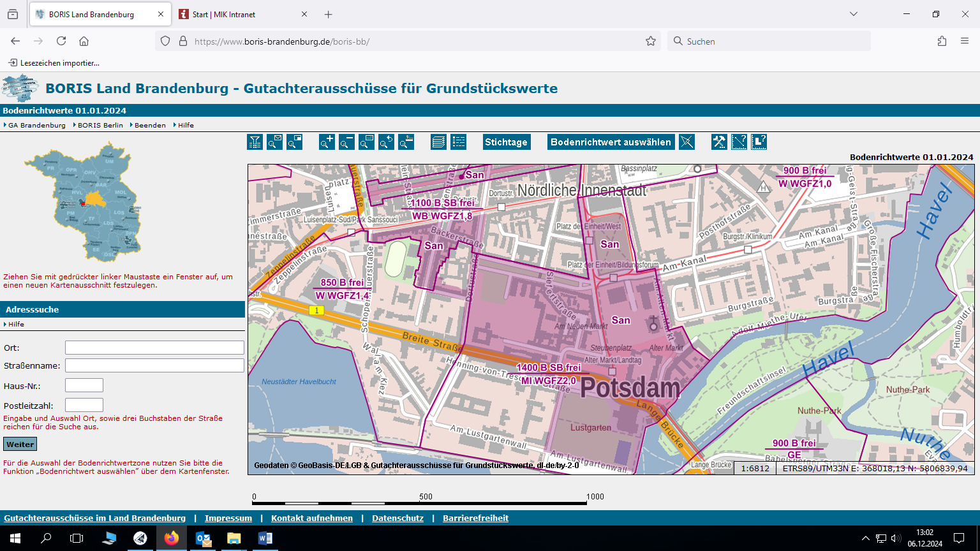The image size is (980, 551).
Task: Activate the area measuring tool icon
Action: (759, 142)
